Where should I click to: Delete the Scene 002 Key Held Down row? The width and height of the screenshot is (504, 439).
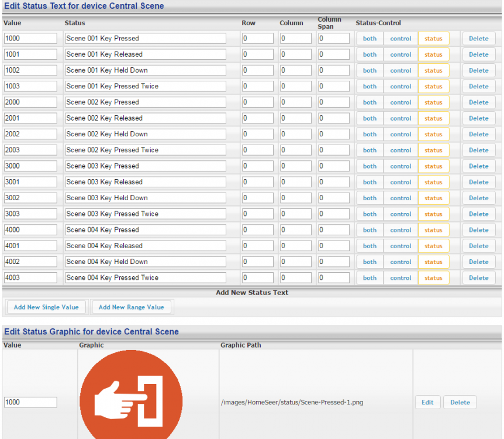tap(478, 134)
